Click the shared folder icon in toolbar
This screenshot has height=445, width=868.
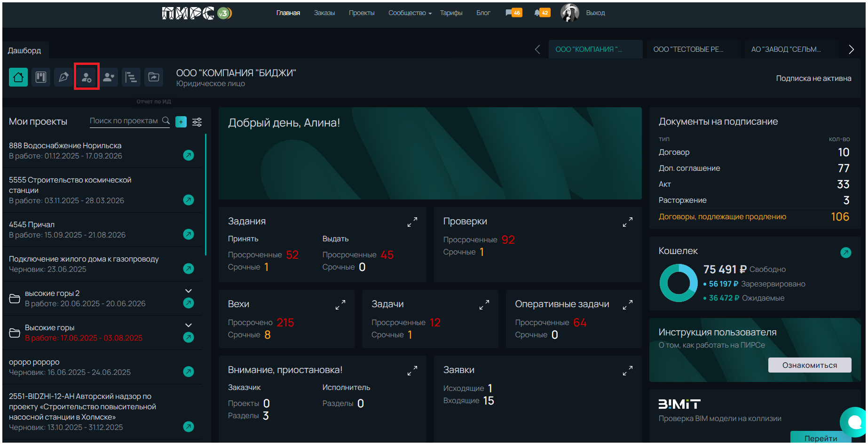coord(154,77)
